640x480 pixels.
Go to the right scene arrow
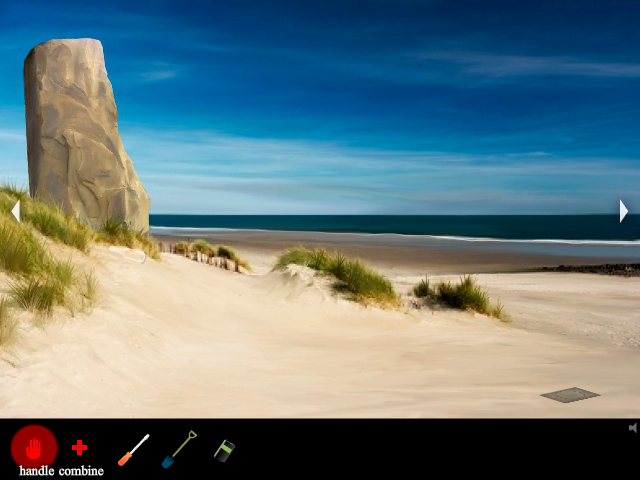pos(623,211)
